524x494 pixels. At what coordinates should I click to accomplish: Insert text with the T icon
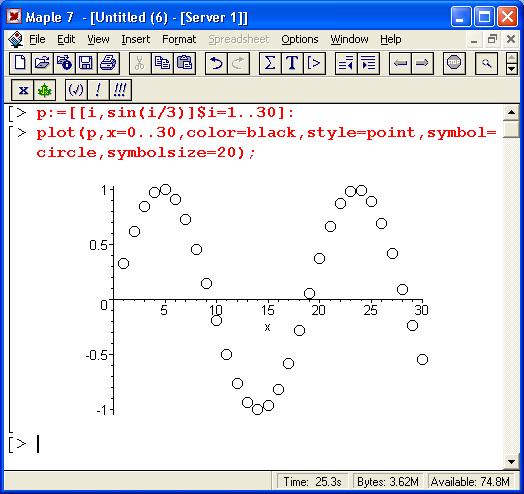pyautogui.click(x=292, y=63)
